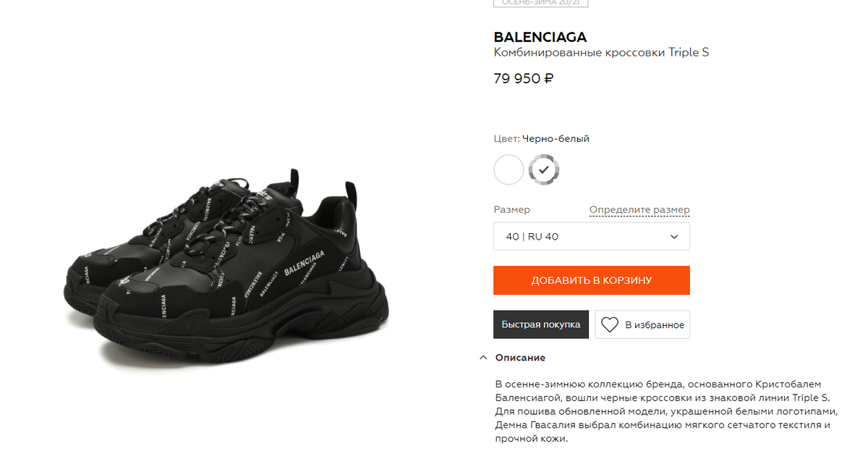Click the Описание section heading

pos(520,358)
